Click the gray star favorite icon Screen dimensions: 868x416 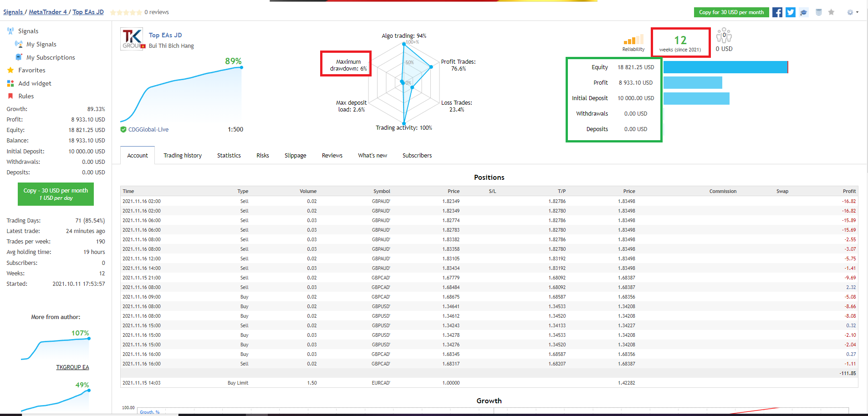[831, 12]
